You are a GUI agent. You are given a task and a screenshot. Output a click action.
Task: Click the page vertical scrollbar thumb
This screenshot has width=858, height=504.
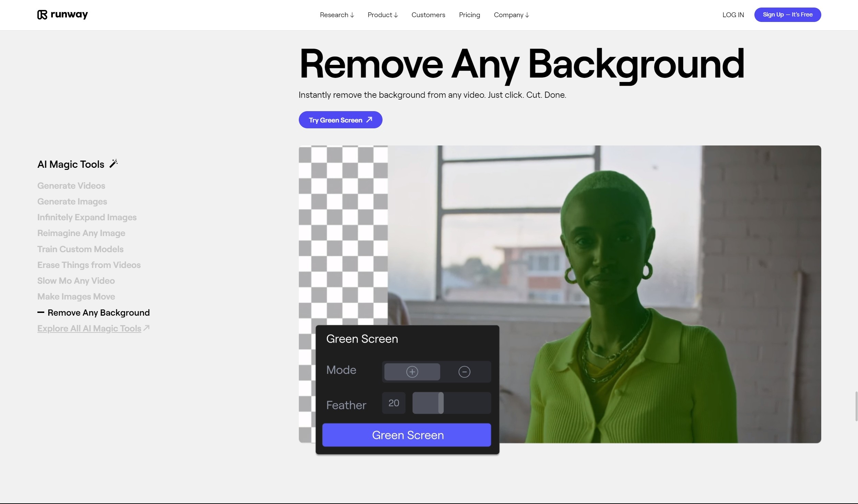(856, 406)
